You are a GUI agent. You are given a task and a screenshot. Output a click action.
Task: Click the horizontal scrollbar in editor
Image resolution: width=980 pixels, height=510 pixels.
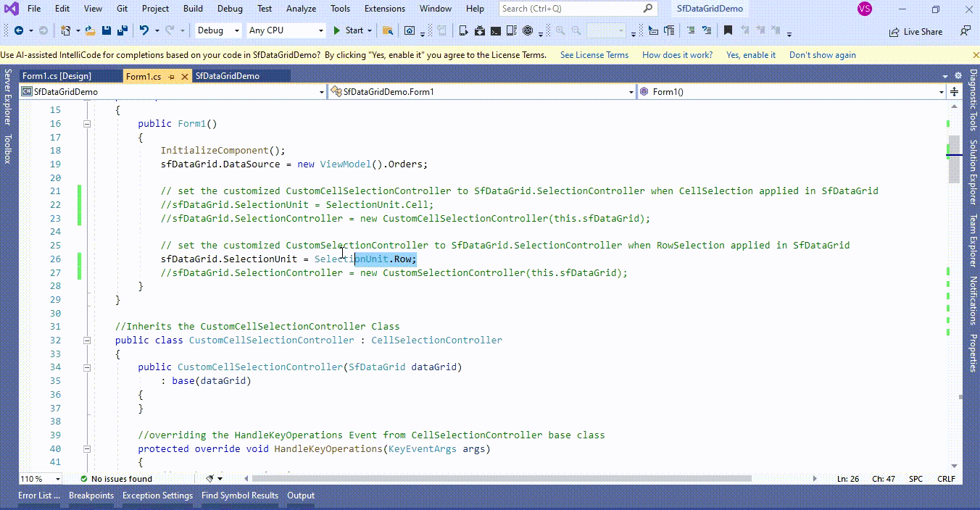(500, 479)
